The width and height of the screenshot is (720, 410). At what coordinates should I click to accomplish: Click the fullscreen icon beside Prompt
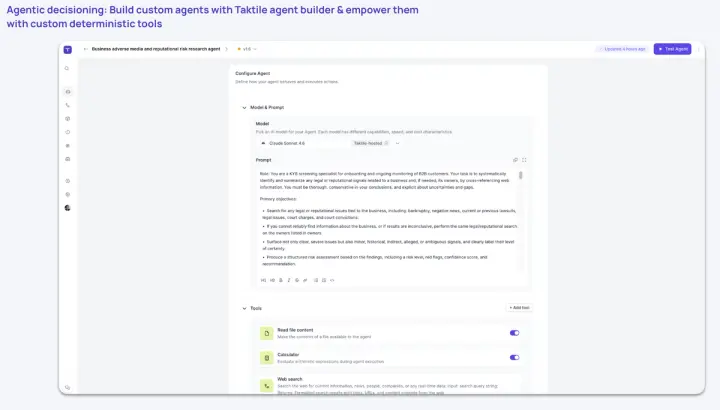[524, 160]
